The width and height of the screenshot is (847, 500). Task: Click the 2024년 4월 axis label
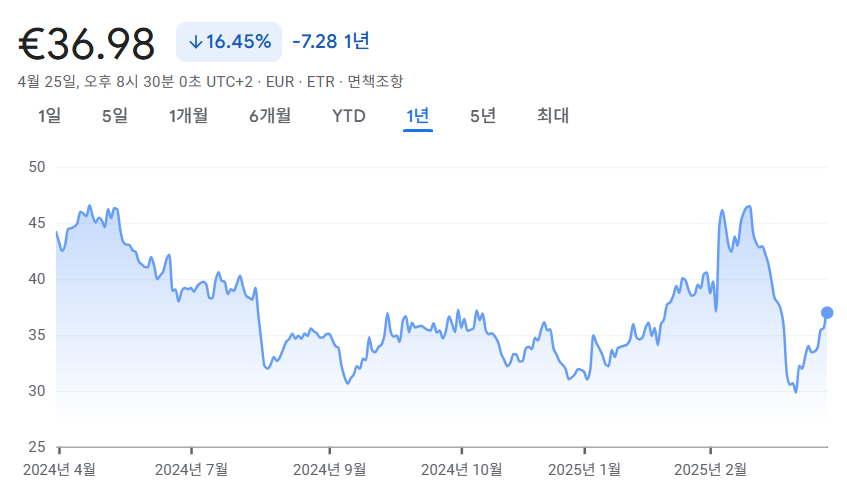coord(59,469)
